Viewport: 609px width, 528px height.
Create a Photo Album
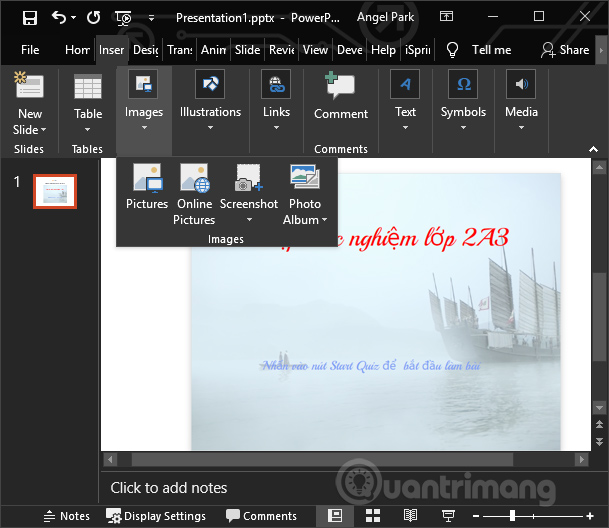point(305,194)
